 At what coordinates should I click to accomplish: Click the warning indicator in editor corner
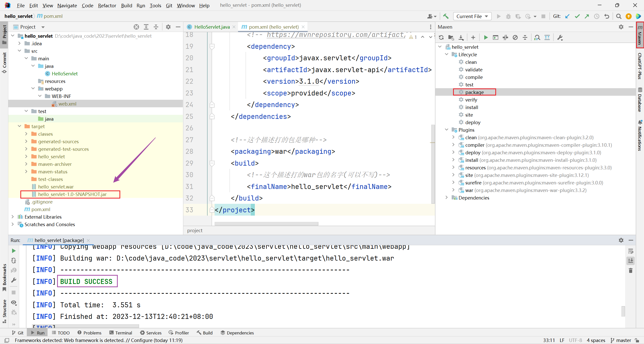point(413,37)
